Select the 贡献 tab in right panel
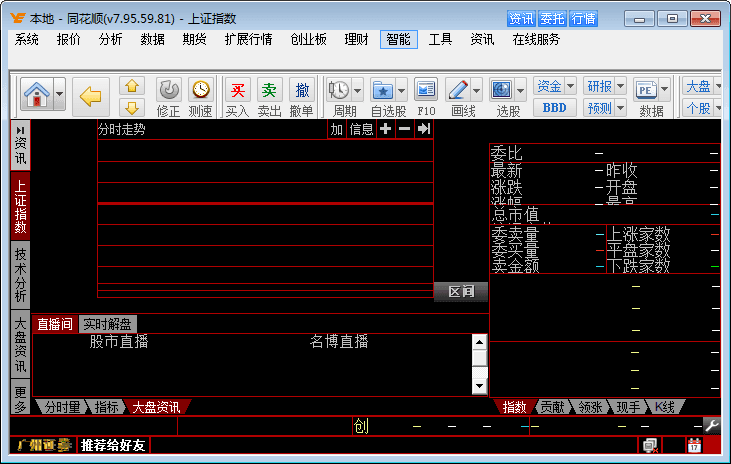Image resolution: width=731 pixels, height=464 pixels. (552, 407)
